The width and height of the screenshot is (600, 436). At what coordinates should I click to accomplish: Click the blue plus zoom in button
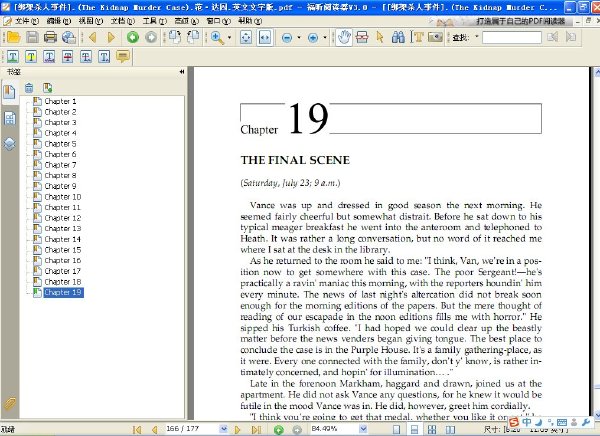313,38
